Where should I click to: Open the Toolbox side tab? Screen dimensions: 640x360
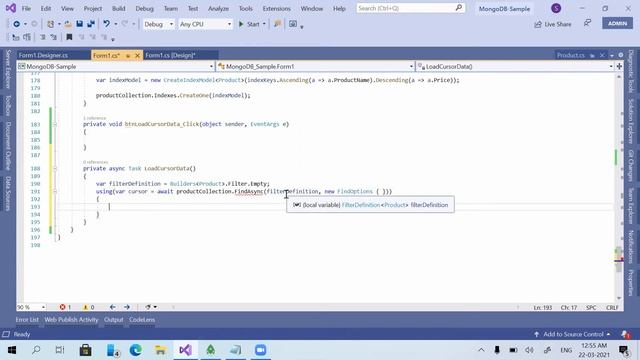(8, 105)
